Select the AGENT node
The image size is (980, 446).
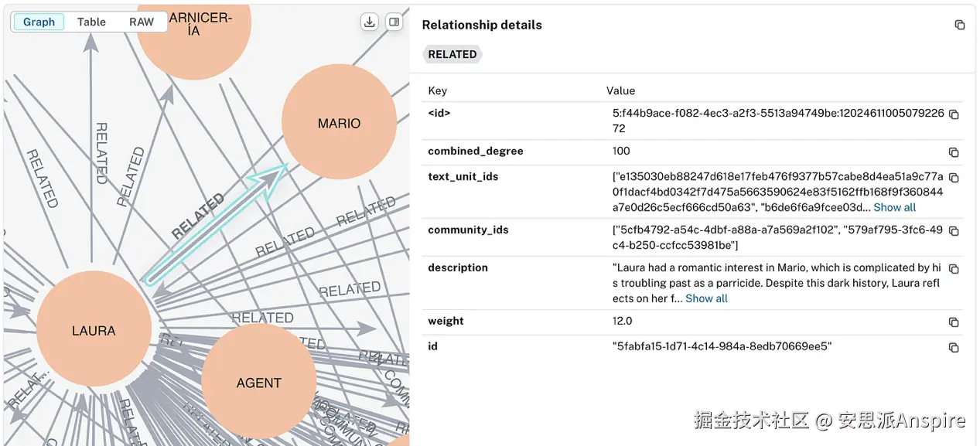tap(258, 383)
